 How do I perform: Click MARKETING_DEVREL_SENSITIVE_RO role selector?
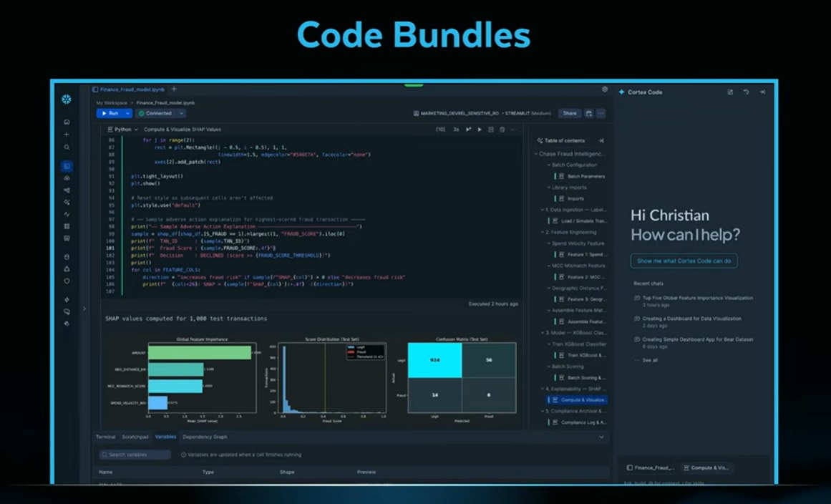pos(456,113)
